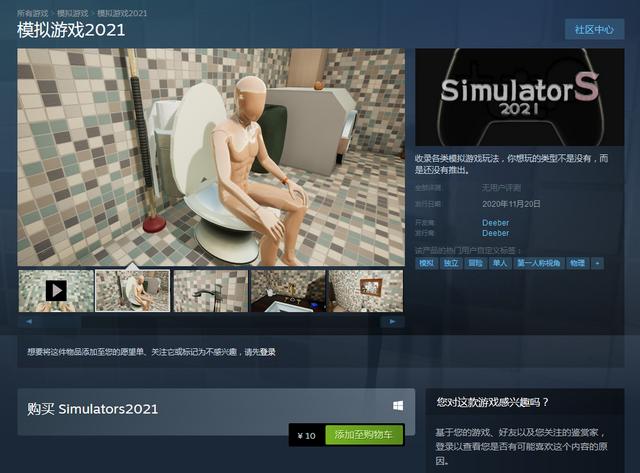Click the ¥ 10 price label
640x473 pixels.
coord(307,436)
